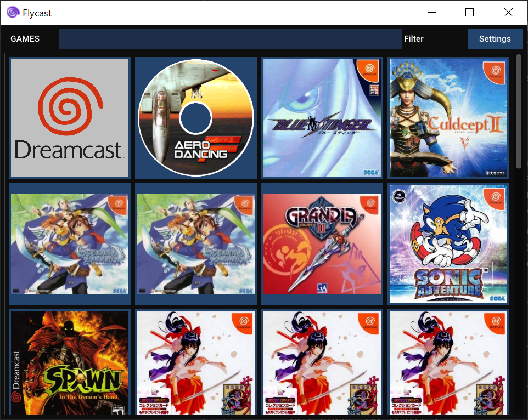Select the Sonic Adventure cover
528x420 pixels.
point(448,244)
